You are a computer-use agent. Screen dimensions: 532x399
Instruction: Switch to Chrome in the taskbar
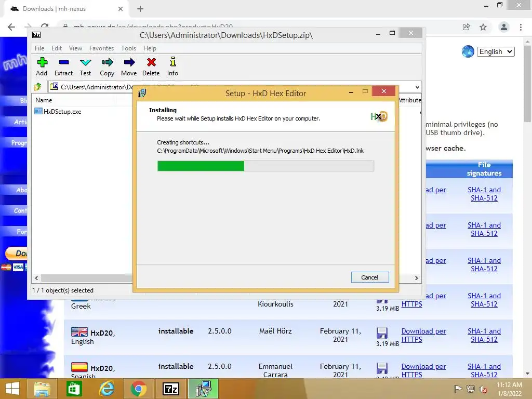138,389
